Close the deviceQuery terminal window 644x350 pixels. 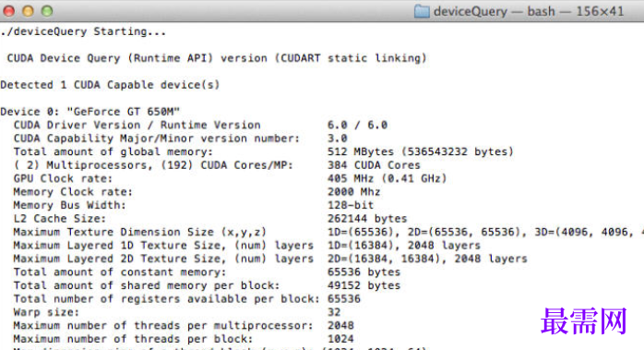point(8,11)
